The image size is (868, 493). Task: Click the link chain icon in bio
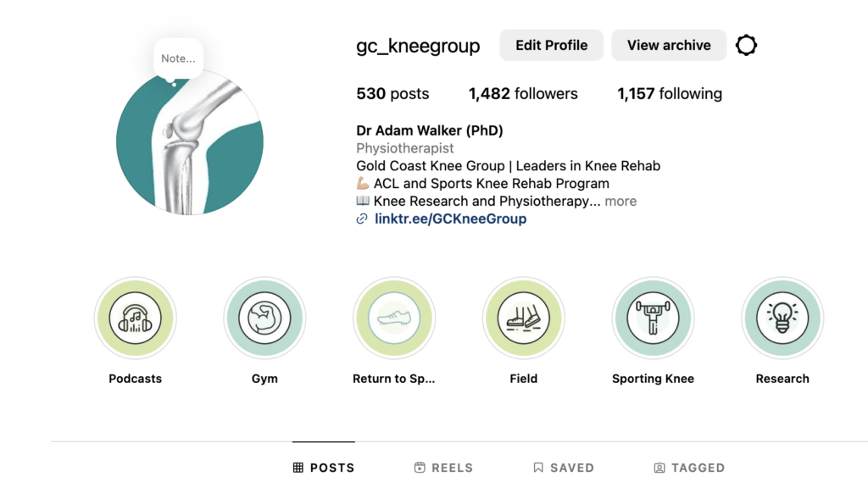tap(362, 219)
